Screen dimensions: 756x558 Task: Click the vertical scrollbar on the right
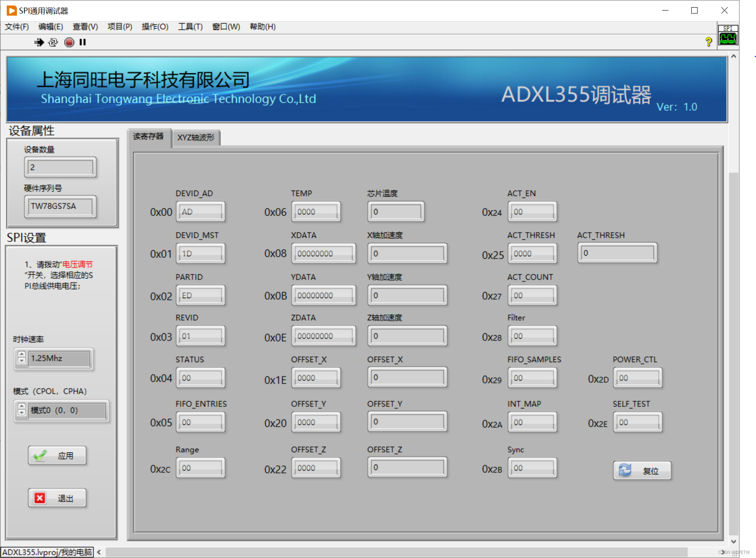pyautogui.click(x=734, y=296)
